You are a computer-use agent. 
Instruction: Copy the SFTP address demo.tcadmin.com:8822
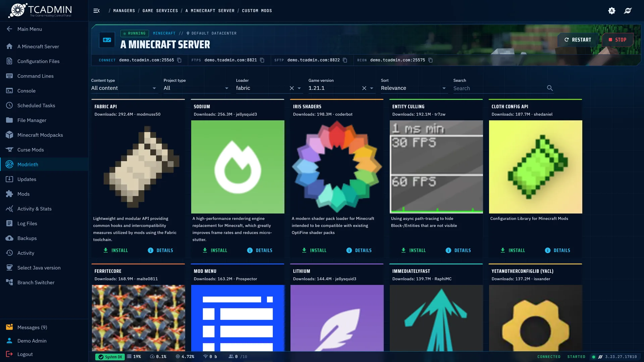click(x=345, y=60)
